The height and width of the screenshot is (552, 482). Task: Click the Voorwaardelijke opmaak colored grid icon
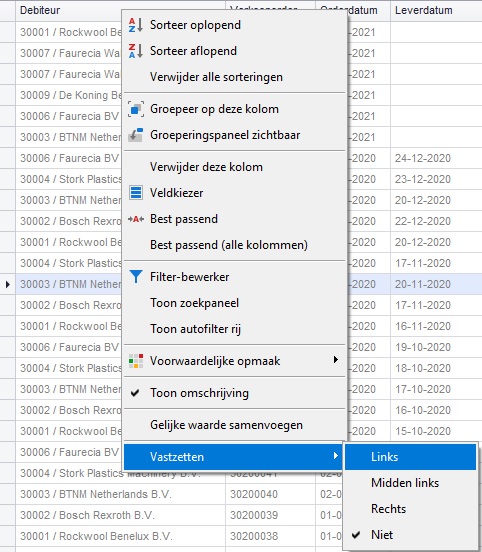tap(136, 361)
